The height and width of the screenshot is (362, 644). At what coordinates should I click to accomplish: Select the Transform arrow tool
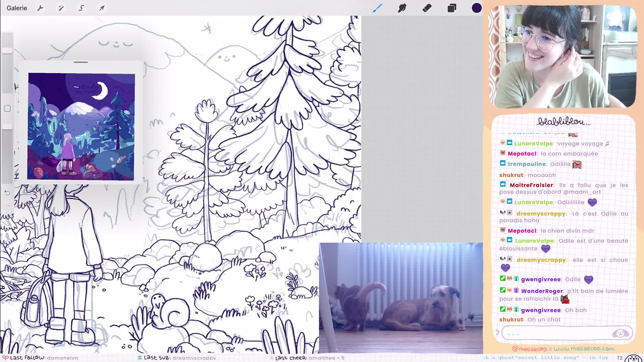[x=102, y=8]
